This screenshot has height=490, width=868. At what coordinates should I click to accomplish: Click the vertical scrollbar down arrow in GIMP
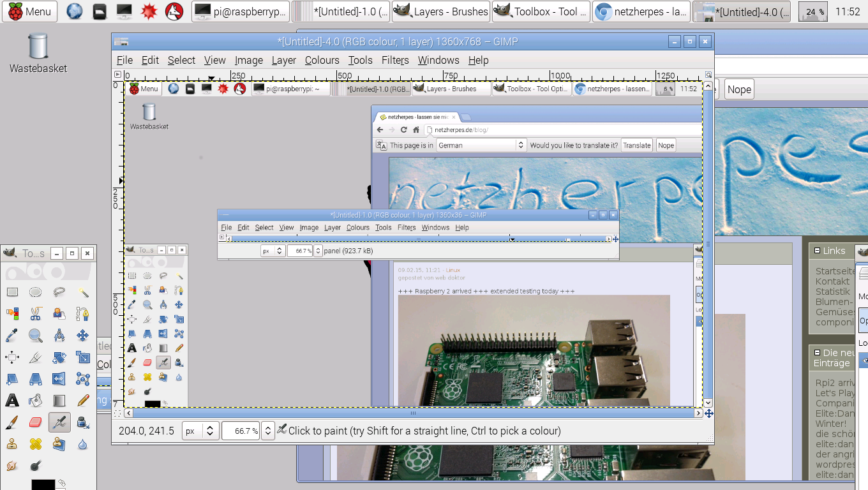coord(708,403)
